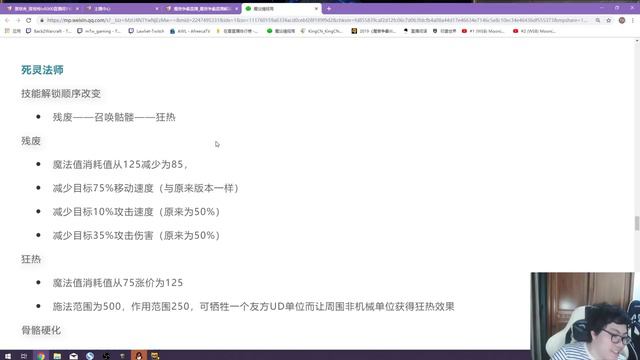Click the lock icon in address bar

point(41,20)
